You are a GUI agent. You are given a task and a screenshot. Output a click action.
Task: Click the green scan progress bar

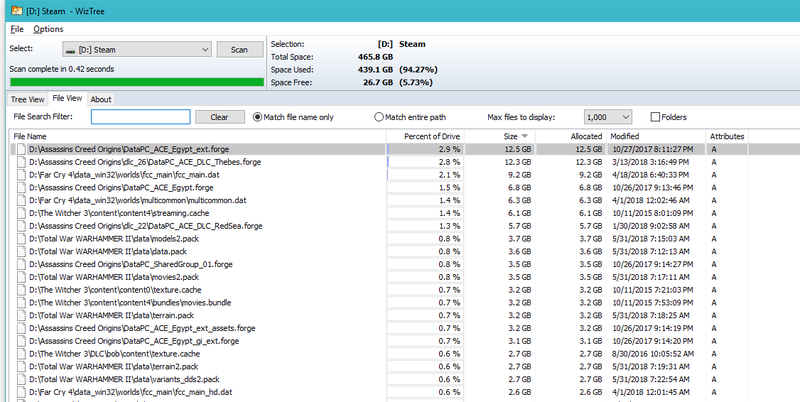[x=137, y=82]
